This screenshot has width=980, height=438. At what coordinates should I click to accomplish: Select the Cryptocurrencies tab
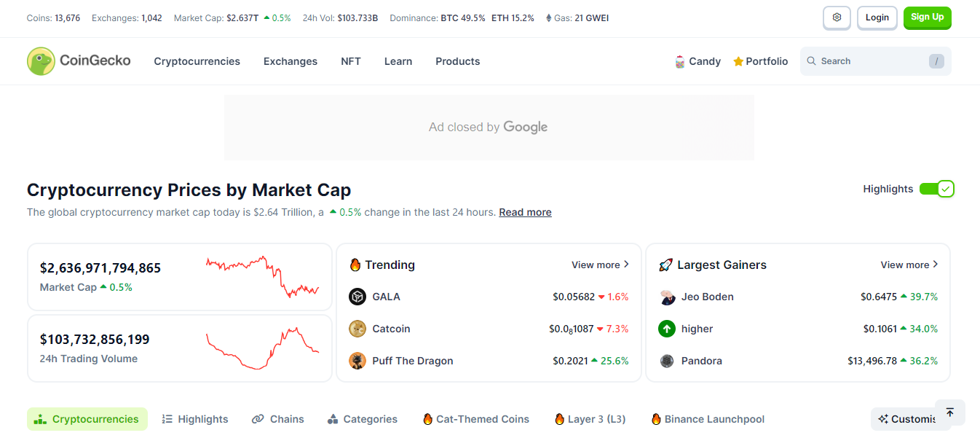[x=87, y=419]
